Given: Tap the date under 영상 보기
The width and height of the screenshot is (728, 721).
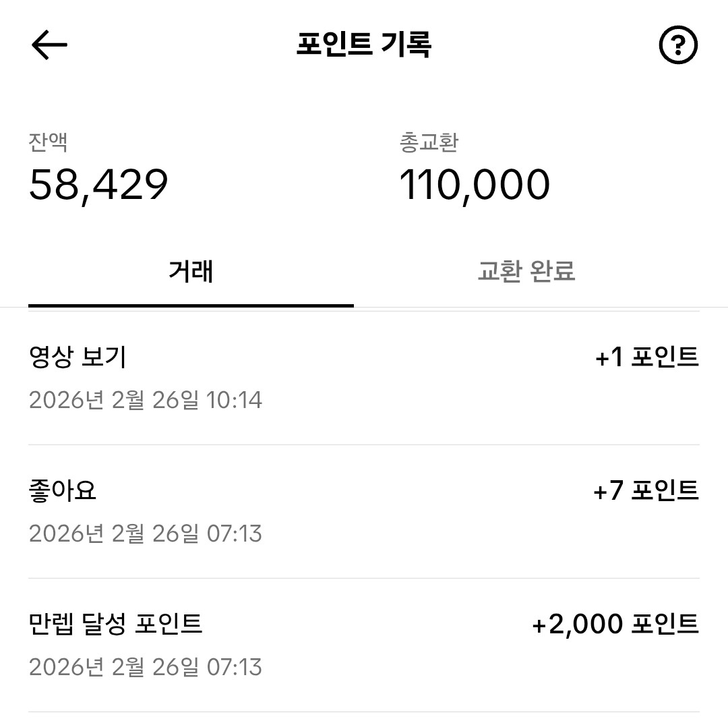Looking at the screenshot, I should [145, 401].
